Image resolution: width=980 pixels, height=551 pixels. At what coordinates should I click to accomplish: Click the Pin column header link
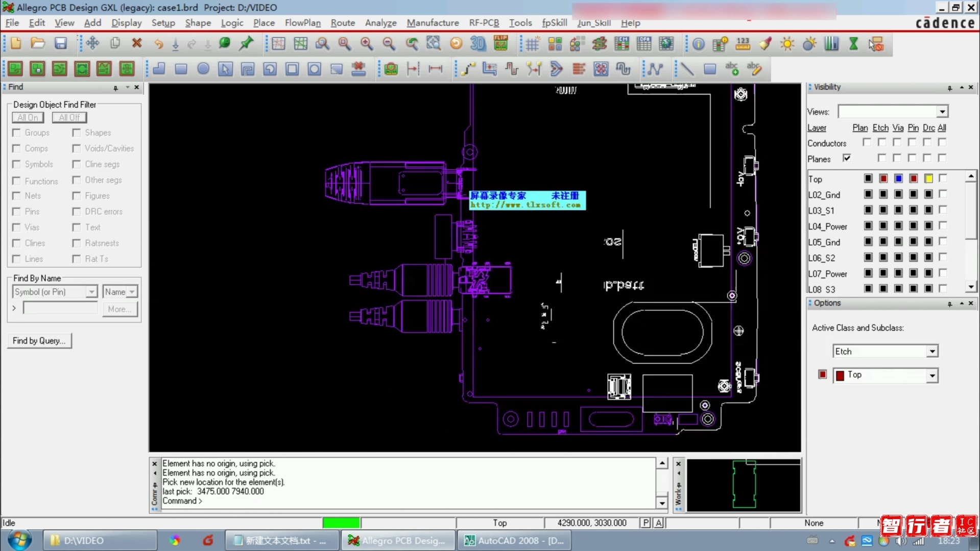pos(913,128)
